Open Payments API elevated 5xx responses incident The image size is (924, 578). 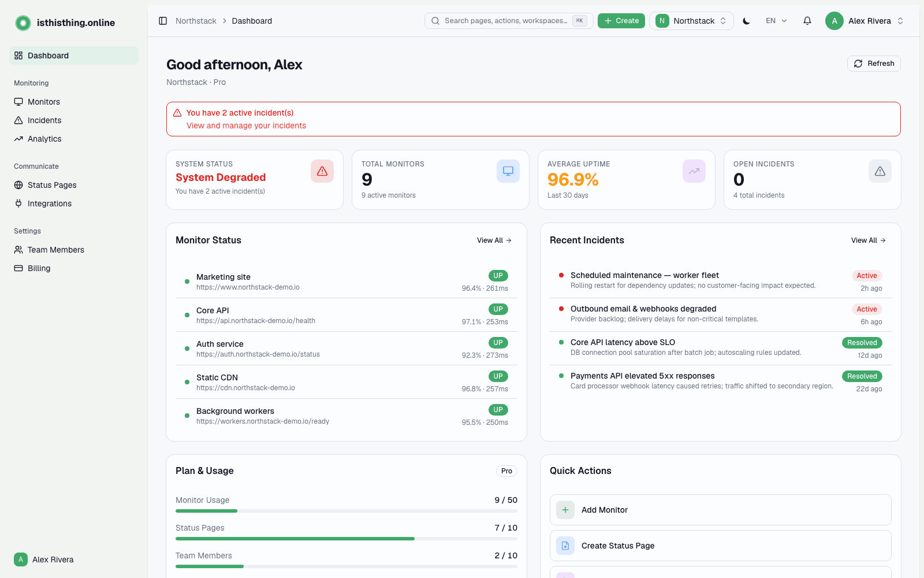tap(721, 382)
